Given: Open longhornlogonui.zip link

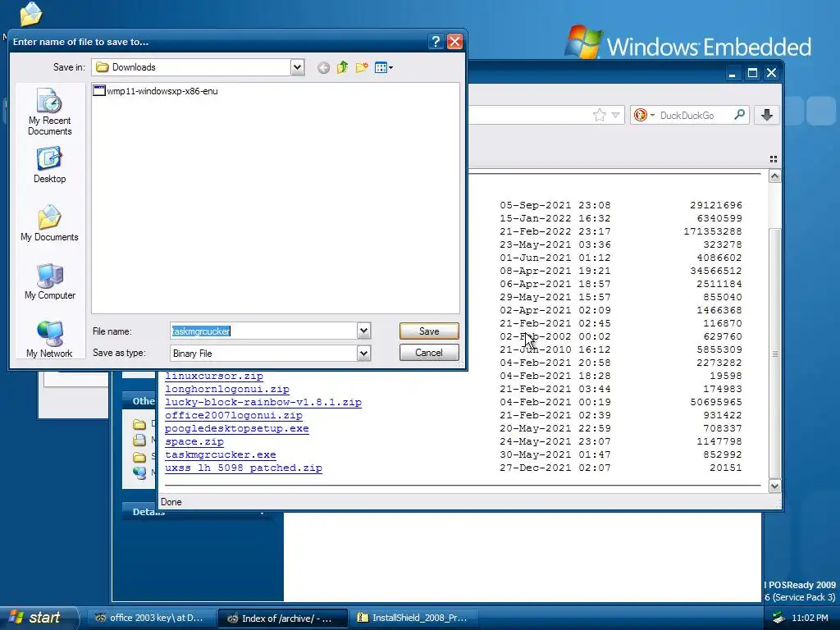Looking at the screenshot, I should click(x=227, y=390).
